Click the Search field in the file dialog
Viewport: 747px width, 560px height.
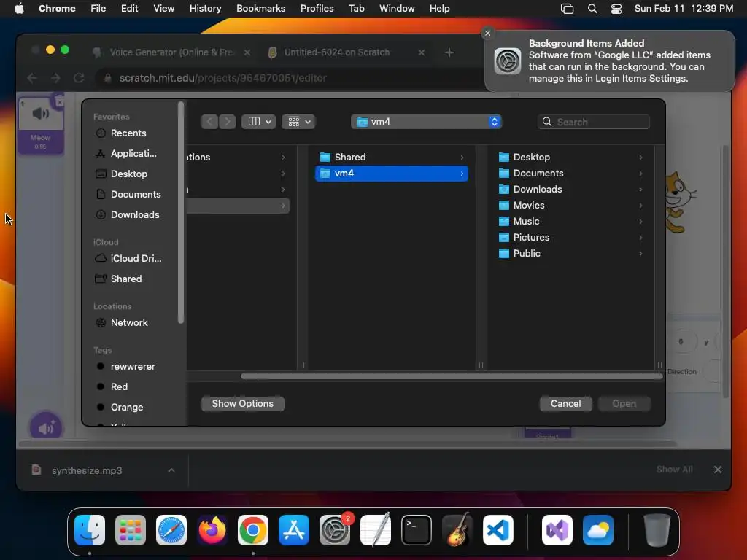[x=594, y=122]
